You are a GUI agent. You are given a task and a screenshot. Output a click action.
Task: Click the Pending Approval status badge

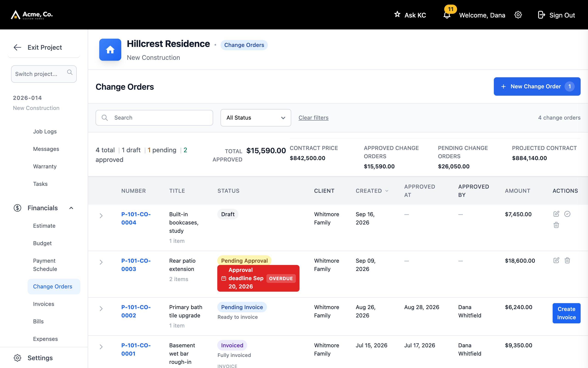pyautogui.click(x=244, y=261)
